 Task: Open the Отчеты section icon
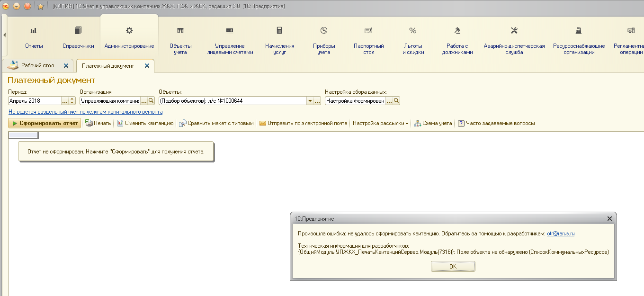tap(34, 31)
